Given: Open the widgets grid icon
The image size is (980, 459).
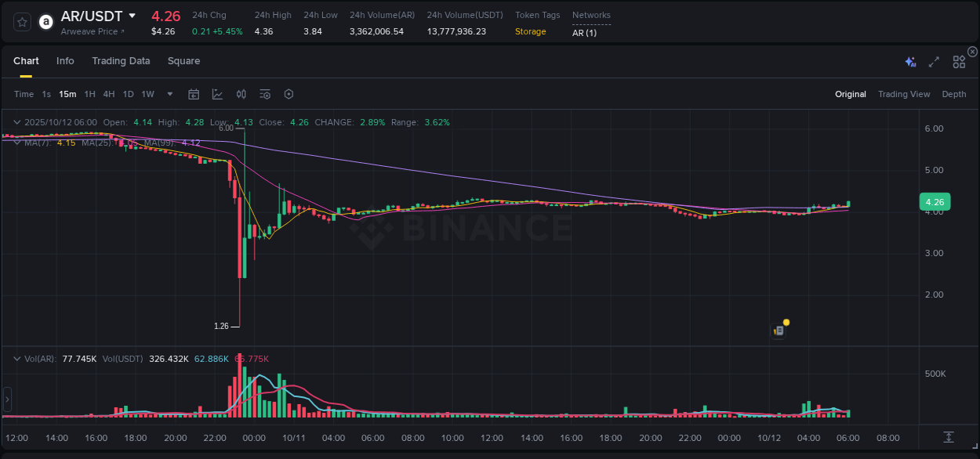Looking at the screenshot, I should tap(959, 62).
